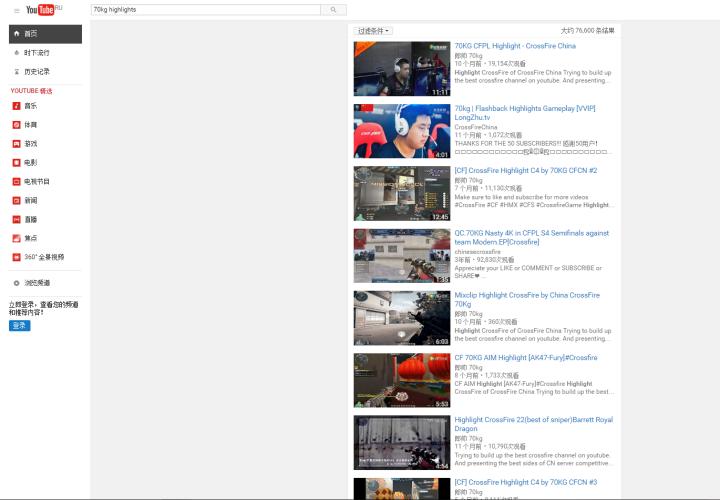Viewport: 720px width, 500px height.
Task: Click in the '70kg highlights' search field
Action: (205, 10)
